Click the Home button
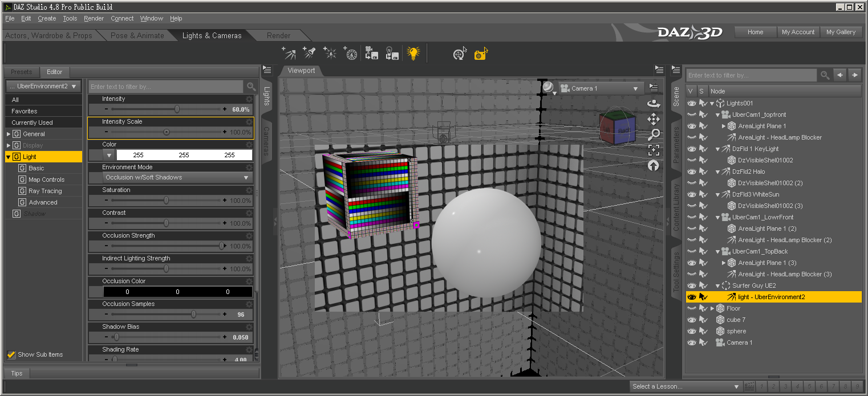This screenshot has height=396, width=868. pos(755,32)
